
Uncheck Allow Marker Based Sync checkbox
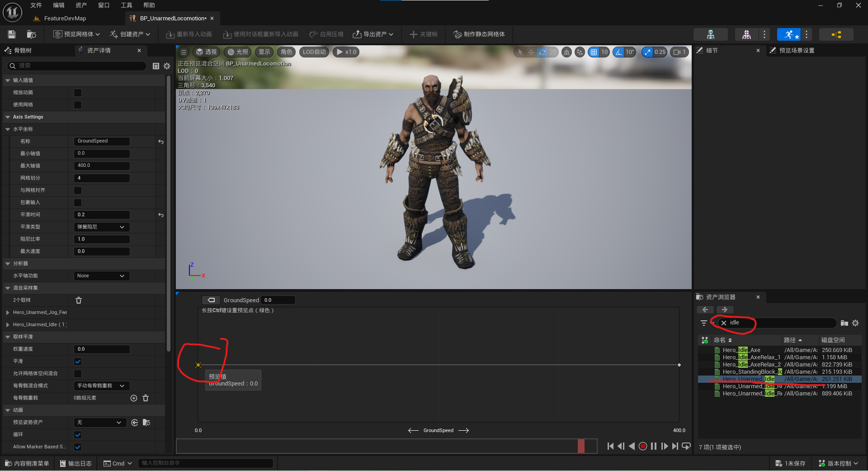pyautogui.click(x=78, y=447)
